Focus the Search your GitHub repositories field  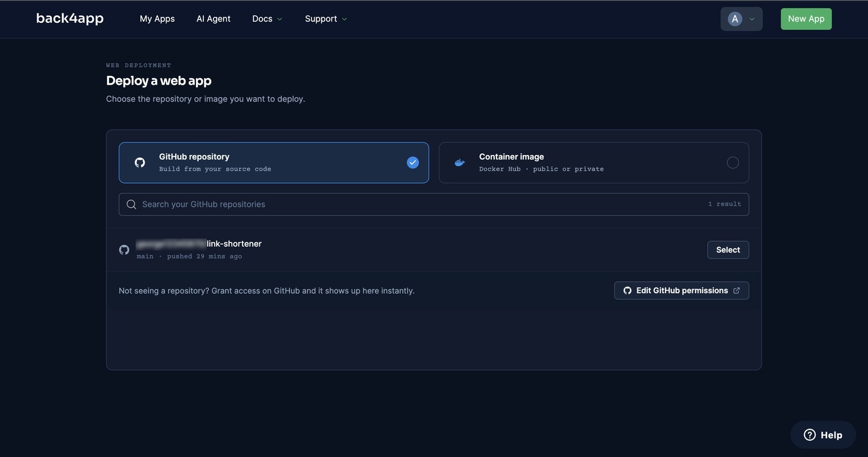pyautogui.click(x=434, y=204)
